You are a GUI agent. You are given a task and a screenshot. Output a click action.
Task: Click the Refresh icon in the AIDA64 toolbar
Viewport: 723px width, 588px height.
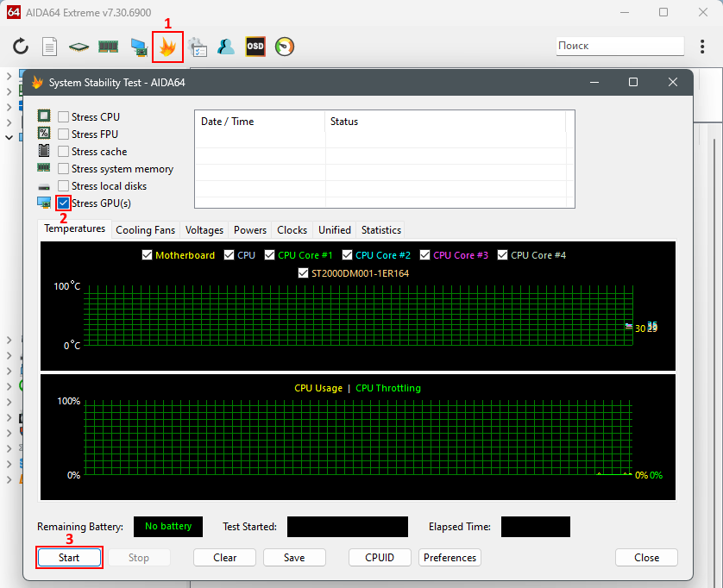21,47
